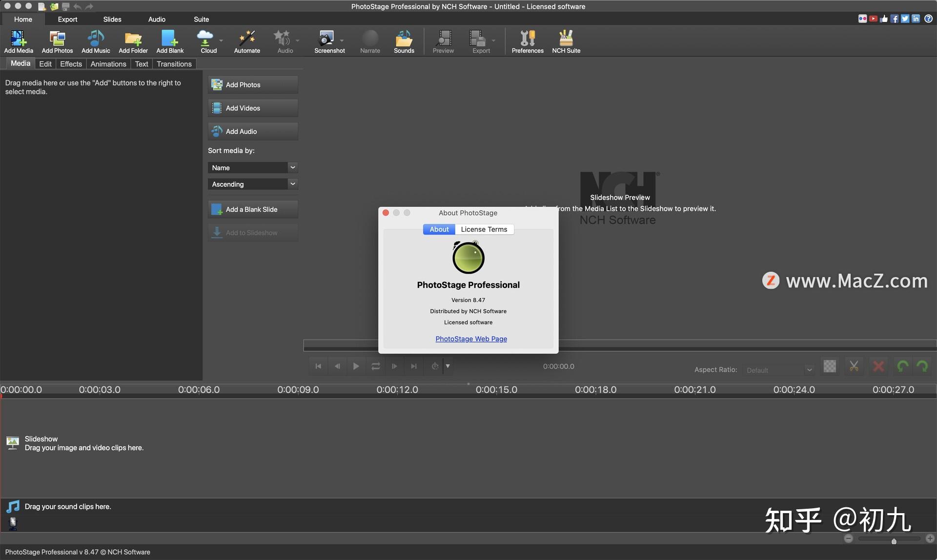
Task: Select License Terms tab in About dialog
Action: point(484,229)
